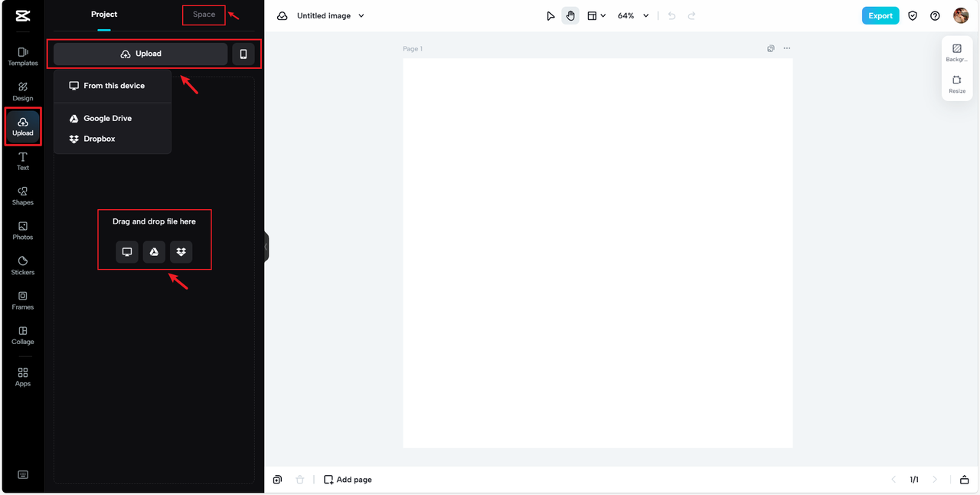Open the 64% zoom dropdown
Screen dimensions: 980x495
pyautogui.click(x=633, y=15)
